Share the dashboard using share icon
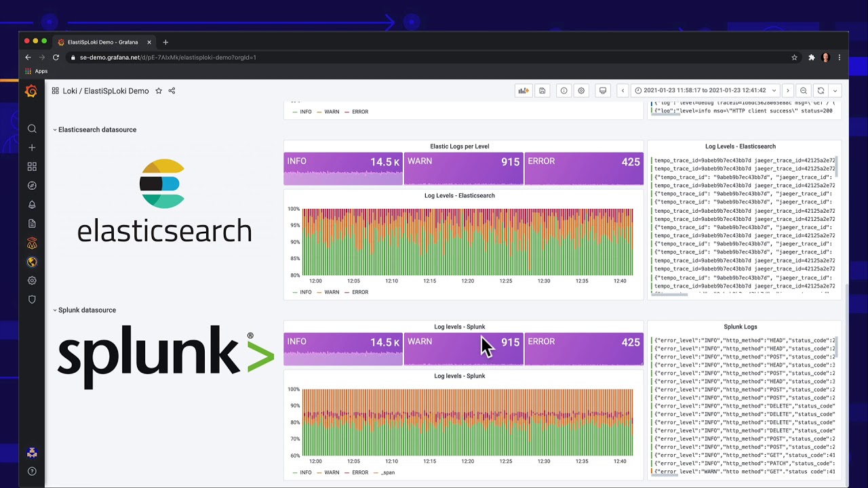Screen dimensions: 868x488 [x=172, y=91]
